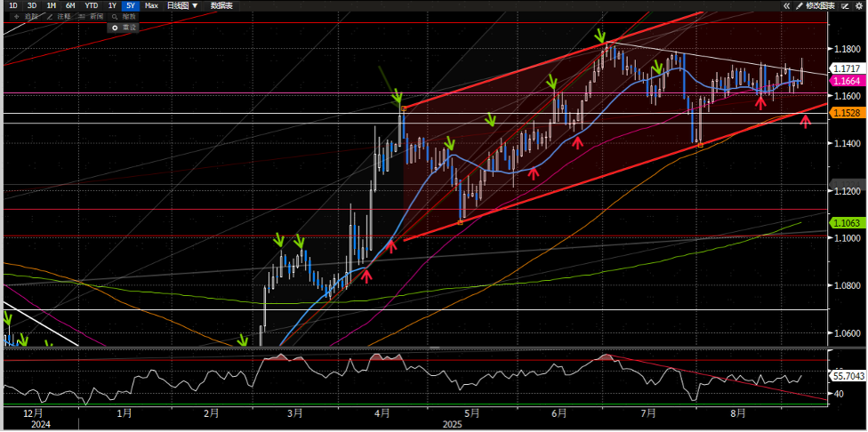The image size is (868, 432).
Task: Click the 8月 date axis label
Action: 738,413
